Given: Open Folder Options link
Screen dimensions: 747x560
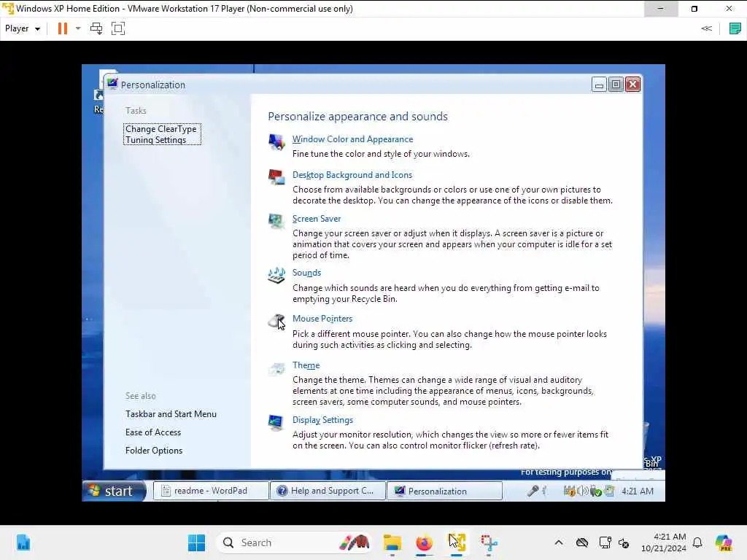Looking at the screenshot, I should [154, 451].
